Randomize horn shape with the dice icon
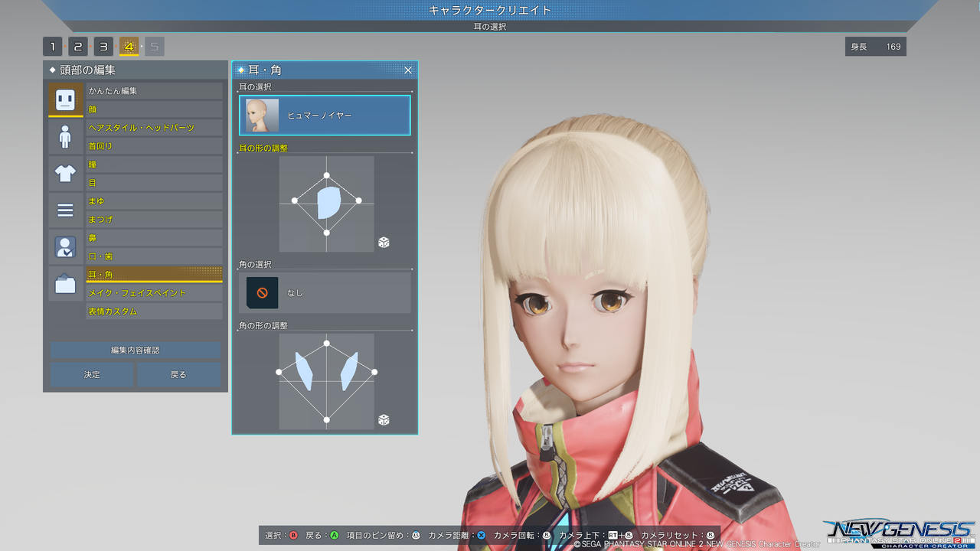The height and width of the screenshot is (551, 980). [x=384, y=420]
